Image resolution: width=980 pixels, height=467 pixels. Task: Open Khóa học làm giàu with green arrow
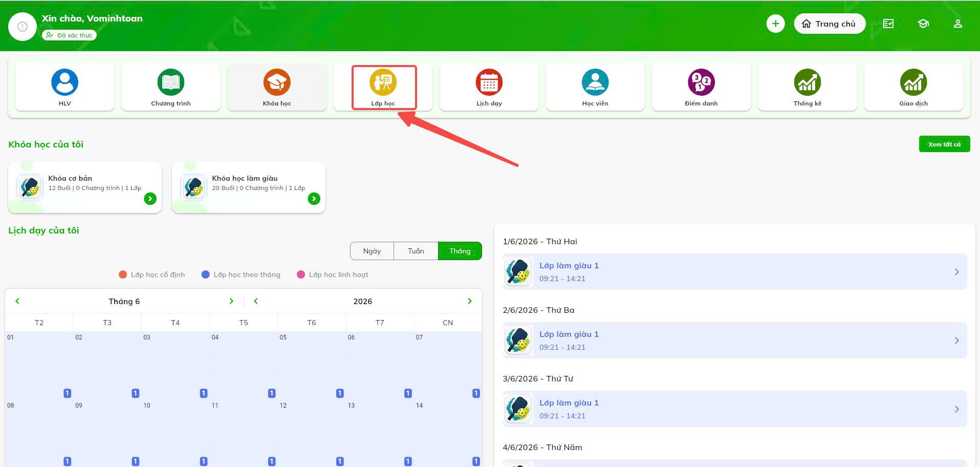[x=314, y=199]
